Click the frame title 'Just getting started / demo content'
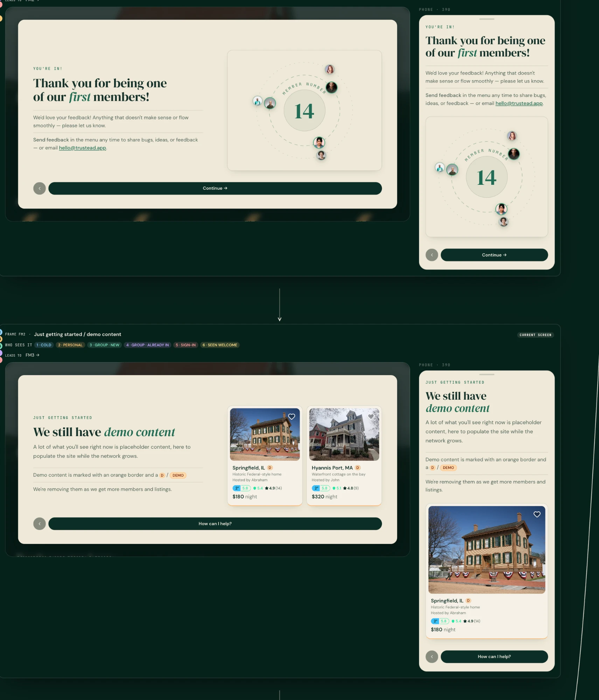 tap(77, 334)
